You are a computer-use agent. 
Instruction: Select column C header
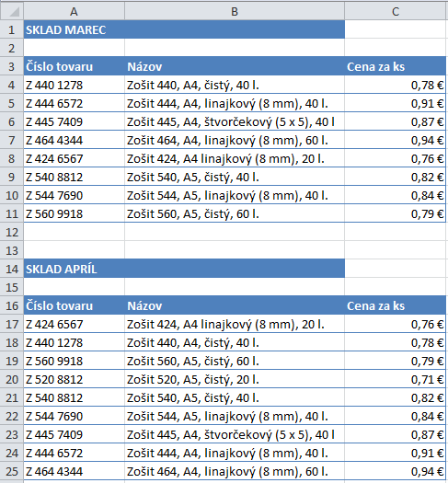tap(396, 11)
